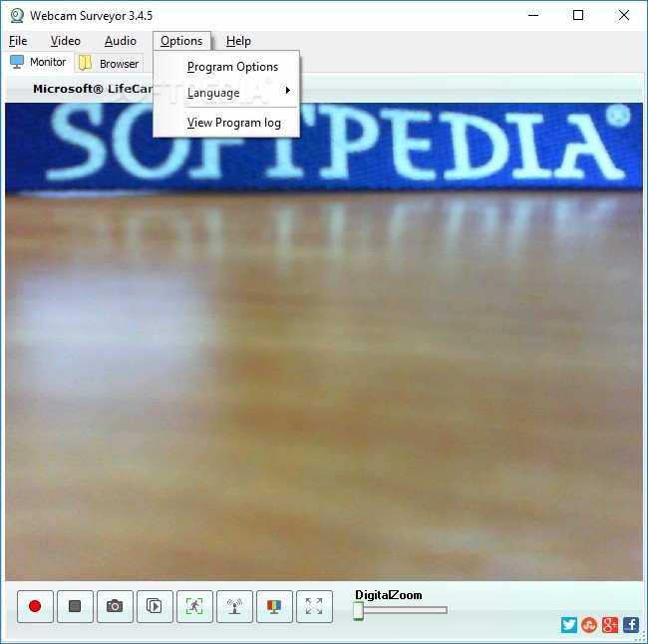Start sequence capture with the frames-play icon
The height and width of the screenshot is (644, 648).
click(155, 606)
